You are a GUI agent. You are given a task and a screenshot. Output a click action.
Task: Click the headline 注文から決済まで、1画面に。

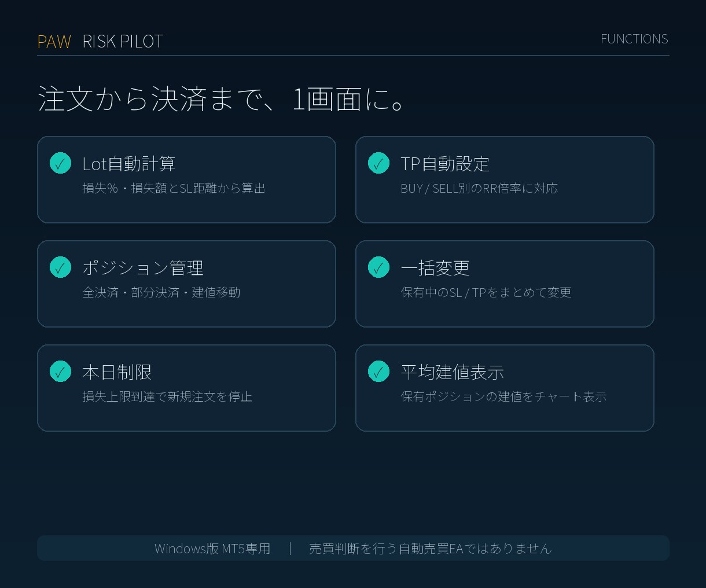click(220, 98)
